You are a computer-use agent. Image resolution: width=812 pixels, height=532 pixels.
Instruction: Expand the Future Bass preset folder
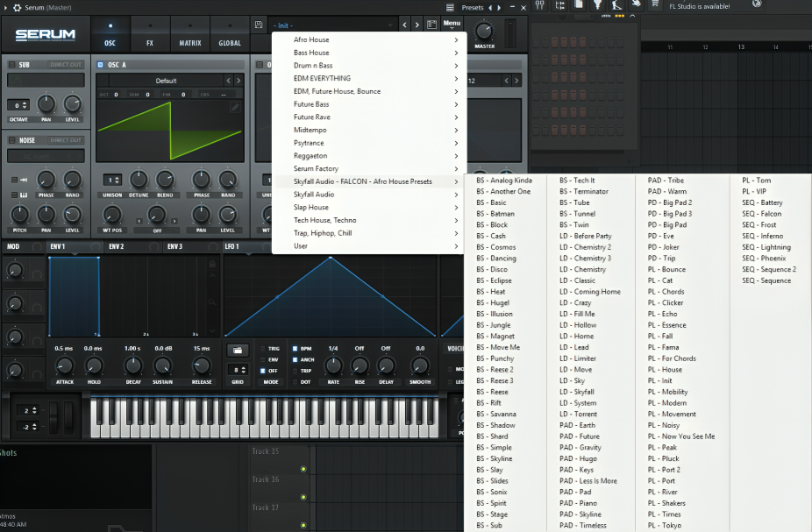(x=369, y=104)
